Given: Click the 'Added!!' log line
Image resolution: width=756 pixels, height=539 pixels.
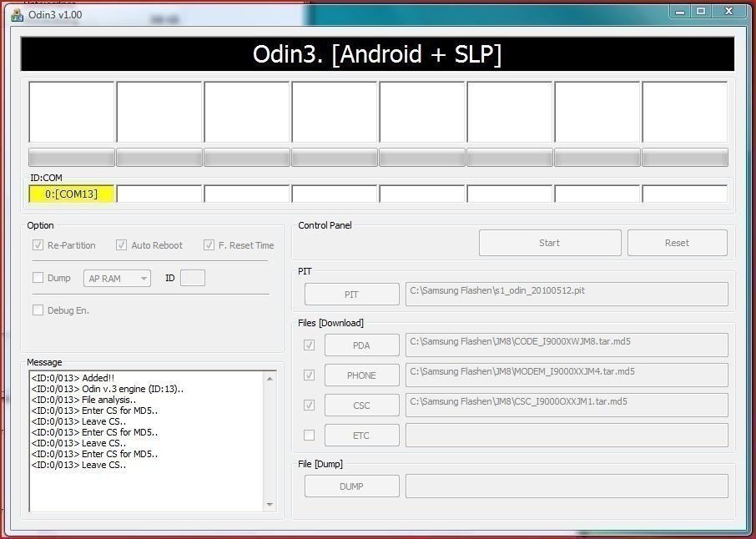Looking at the screenshot, I should (73, 378).
